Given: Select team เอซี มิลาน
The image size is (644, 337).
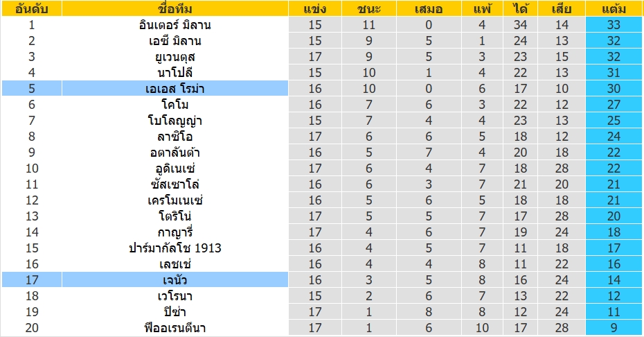Looking at the screenshot, I should coord(174,41).
